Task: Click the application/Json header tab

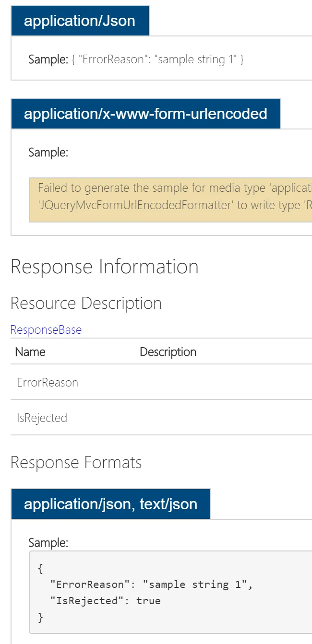Action: 80,21
